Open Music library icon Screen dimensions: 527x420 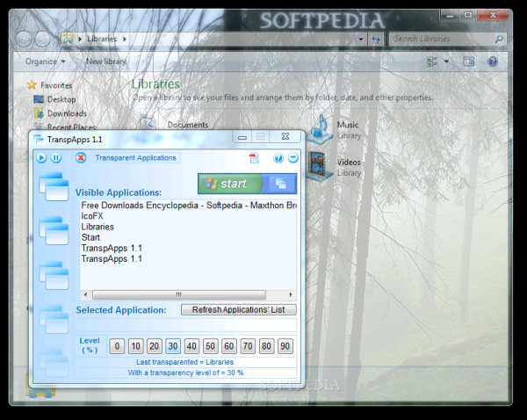[320, 130]
